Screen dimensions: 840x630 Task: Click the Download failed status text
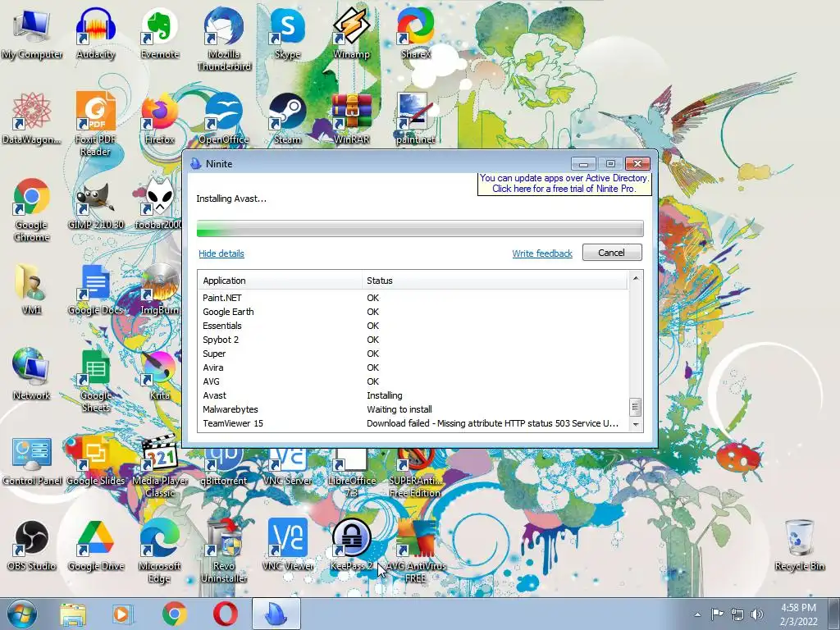click(492, 423)
